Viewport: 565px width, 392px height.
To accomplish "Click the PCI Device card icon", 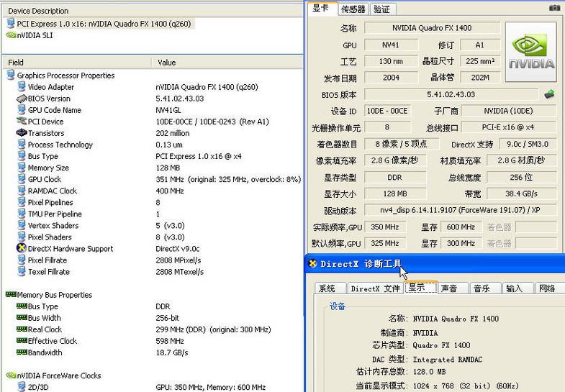I will point(22,122).
